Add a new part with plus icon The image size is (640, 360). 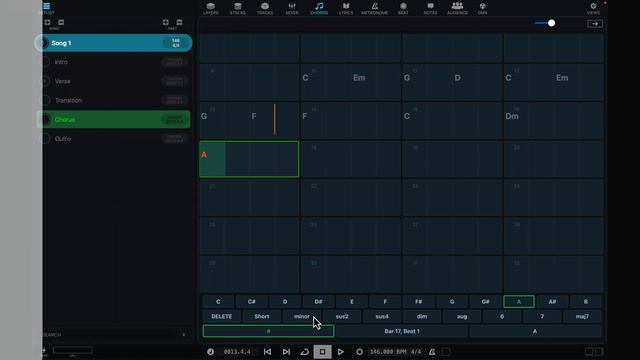click(x=166, y=22)
